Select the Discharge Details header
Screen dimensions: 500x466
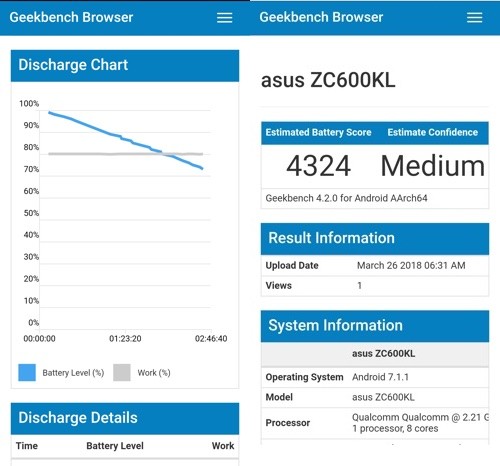(x=125, y=418)
